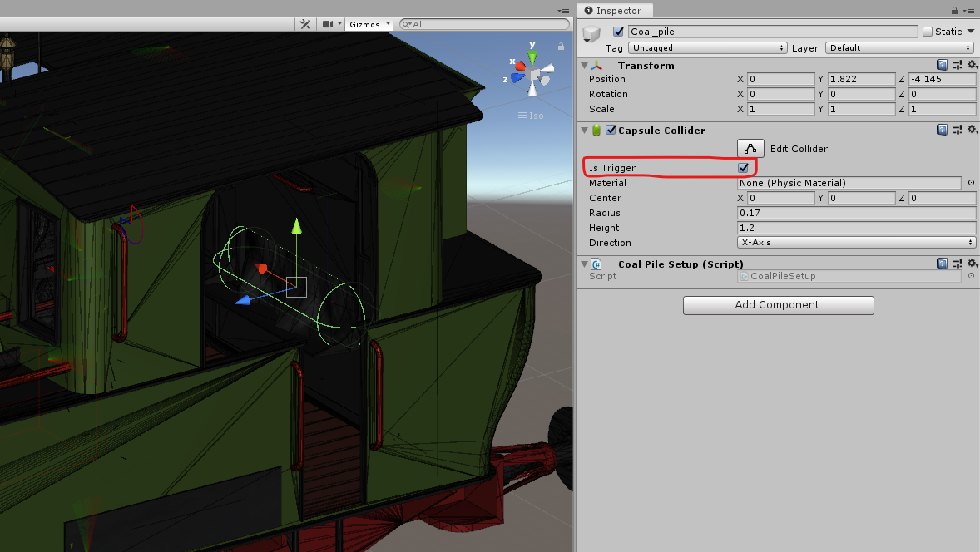Click the Add Component button
Image resolution: width=980 pixels, height=552 pixels.
click(x=778, y=305)
